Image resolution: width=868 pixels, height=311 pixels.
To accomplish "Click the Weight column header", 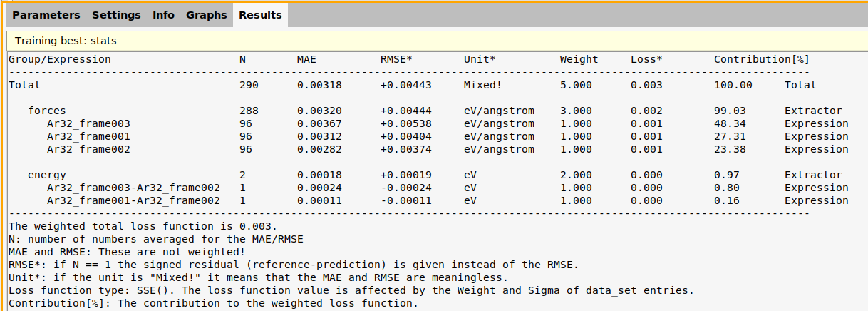I will [579, 59].
